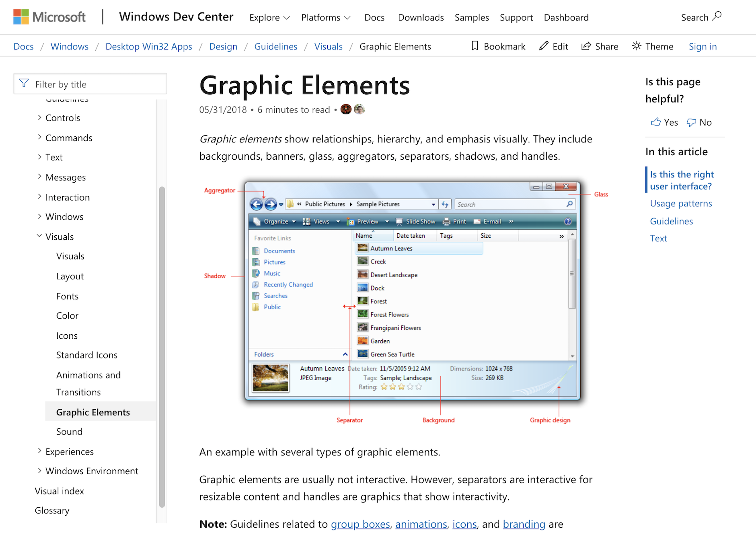
Task: Expand the Text tree node
Action: pyautogui.click(x=39, y=157)
